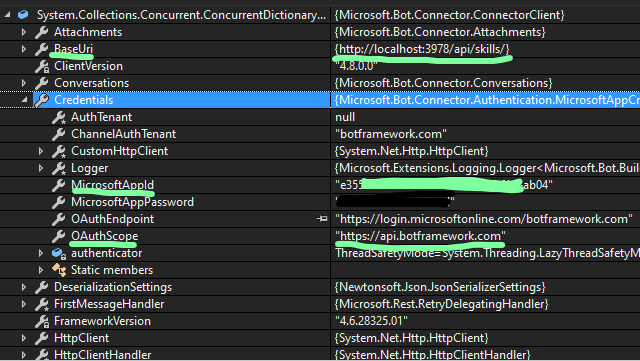This screenshot has width=640, height=361.
Task: Click the locked wrench icon beside ClientVersion
Action: click(x=42, y=66)
